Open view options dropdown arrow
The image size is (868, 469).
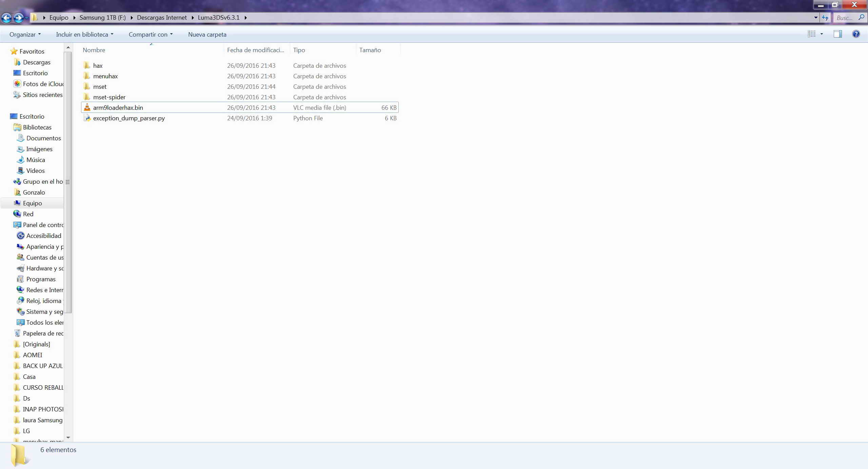tap(822, 34)
